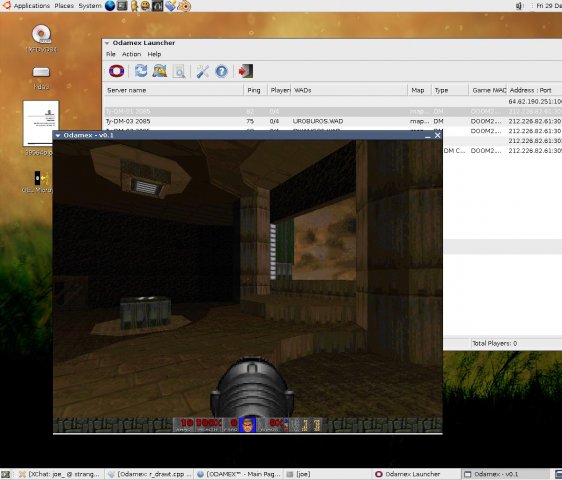Open the System menu
Viewport: 562px width, 480px height.
coord(90,6)
